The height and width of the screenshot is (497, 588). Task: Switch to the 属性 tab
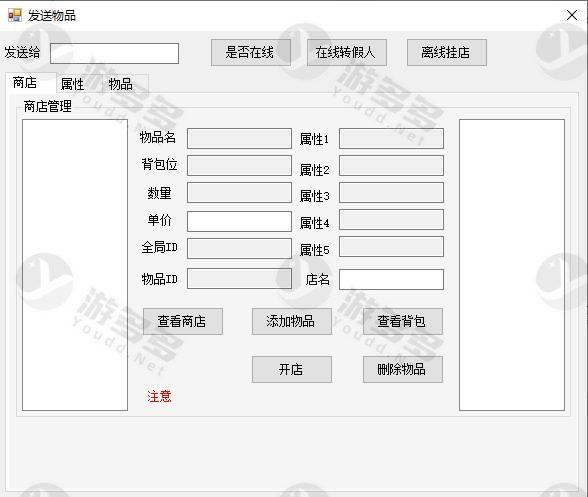(x=73, y=84)
